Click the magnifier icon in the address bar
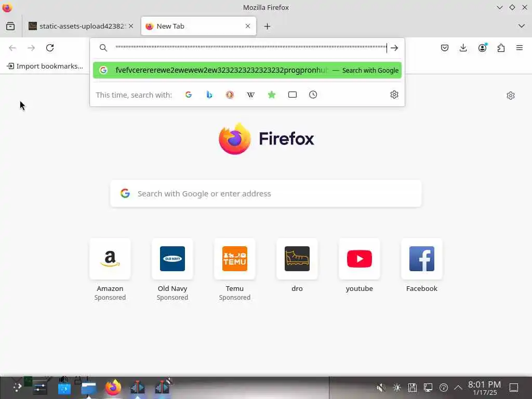 coord(103,48)
